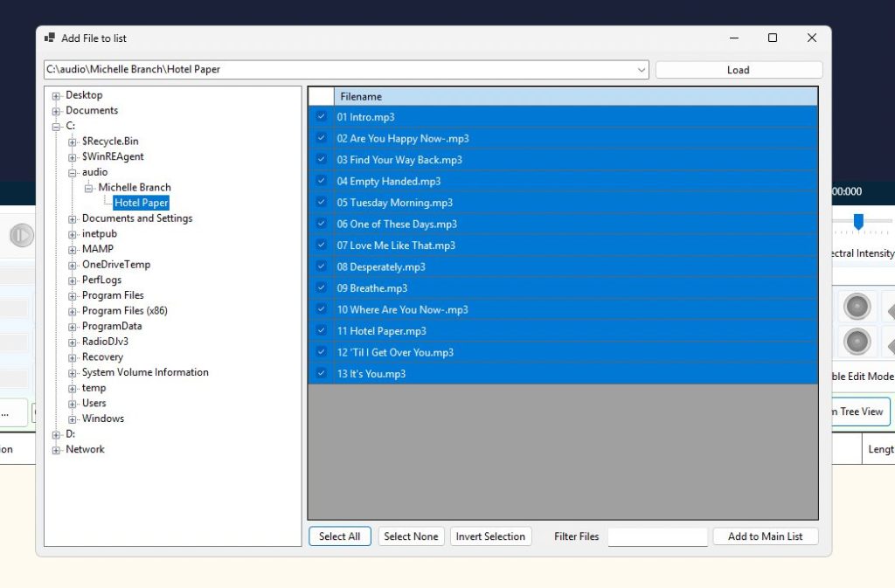895x588 pixels.
Task: Click the filename 09 Breathe.mp3
Action: coord(372,288)
